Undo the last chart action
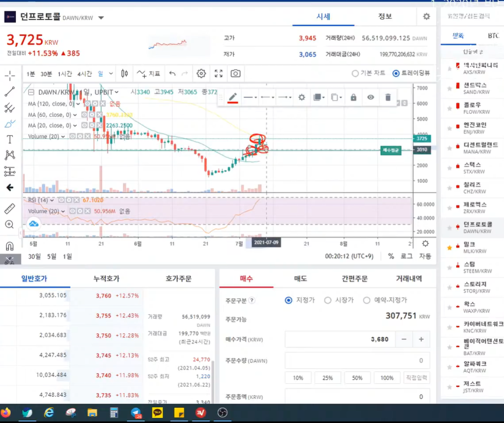504x423 pixels. [172, 74]
